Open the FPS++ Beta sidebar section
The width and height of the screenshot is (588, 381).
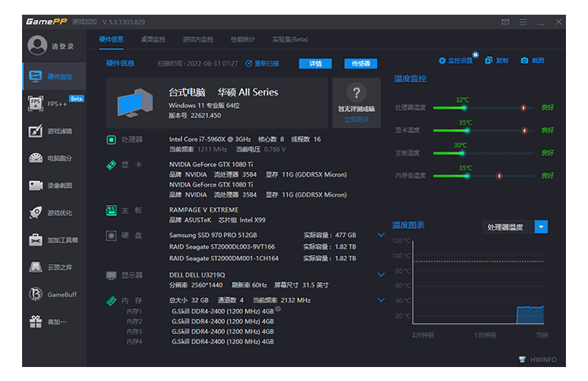point(54,104)
